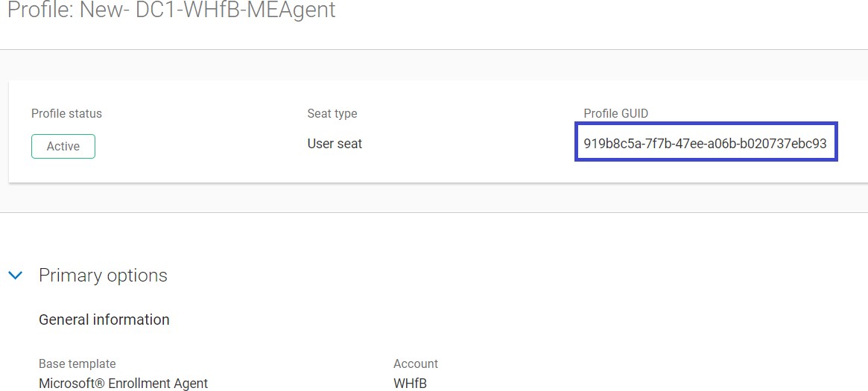Screen dimensions: 868x391
Task: Click the word "MEAgent" in the title
Action: coord(294,10)
